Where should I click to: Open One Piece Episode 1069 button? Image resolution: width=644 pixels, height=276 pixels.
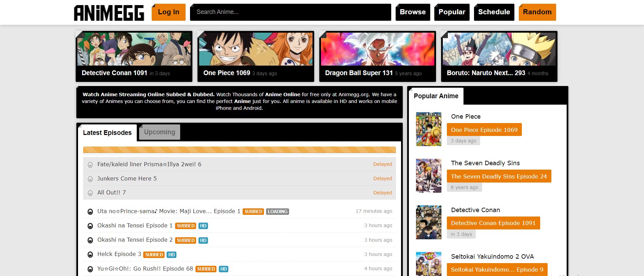[x=484, y=130]
